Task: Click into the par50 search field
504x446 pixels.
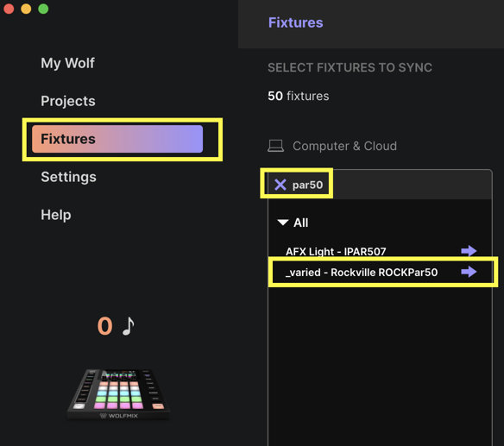Action: (380, 185)
